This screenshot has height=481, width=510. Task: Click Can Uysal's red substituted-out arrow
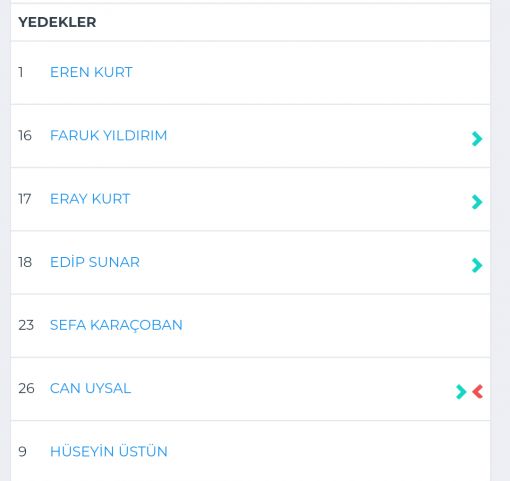pos(478,392)
